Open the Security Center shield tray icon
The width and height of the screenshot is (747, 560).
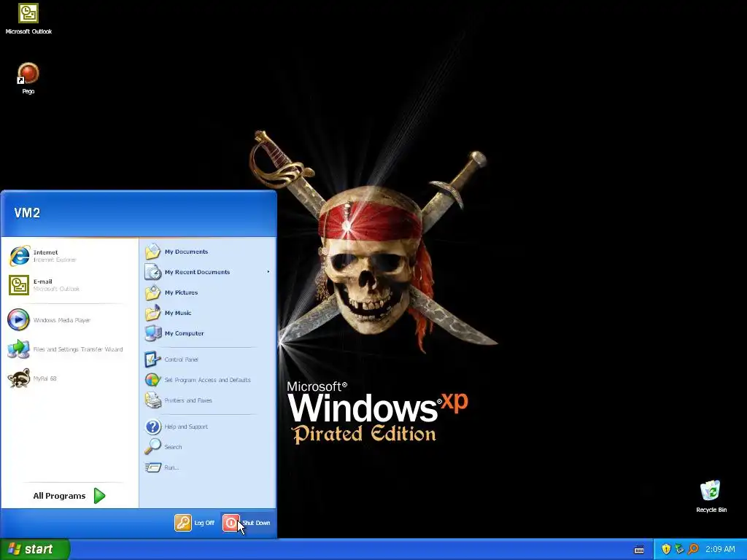pos(666,549)
